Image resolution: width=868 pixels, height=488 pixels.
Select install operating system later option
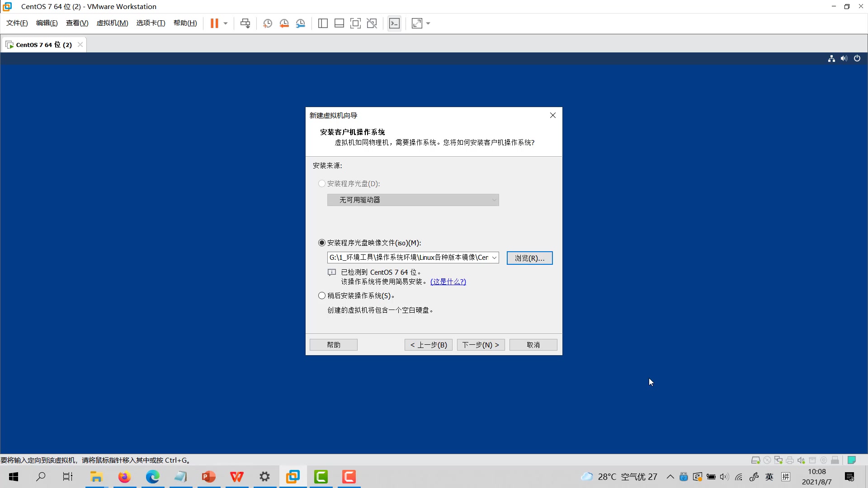[322, 296]
